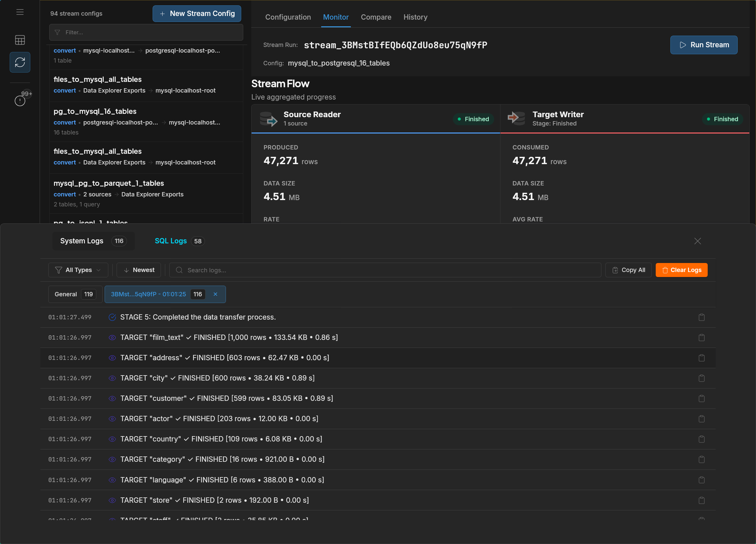Click the Source Reader Finished status badge
756x544 pixels.
pyautogui.click(x=473, y=119)
